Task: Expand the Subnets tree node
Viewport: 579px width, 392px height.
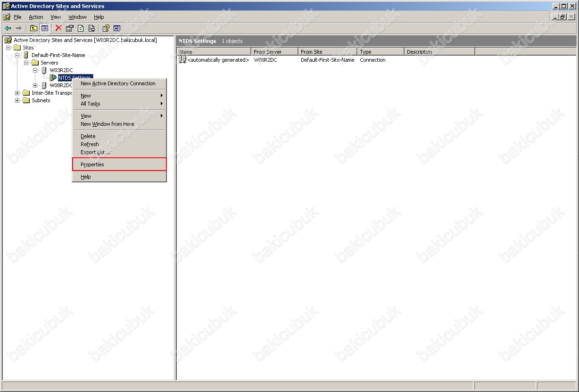Action: click(17, 100)
